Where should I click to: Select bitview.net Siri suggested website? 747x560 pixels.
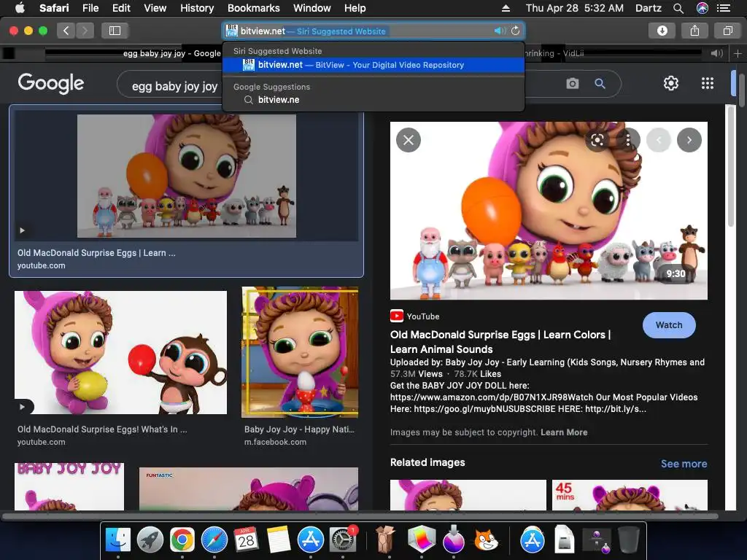pyautogui.click(x=373, y=65)
